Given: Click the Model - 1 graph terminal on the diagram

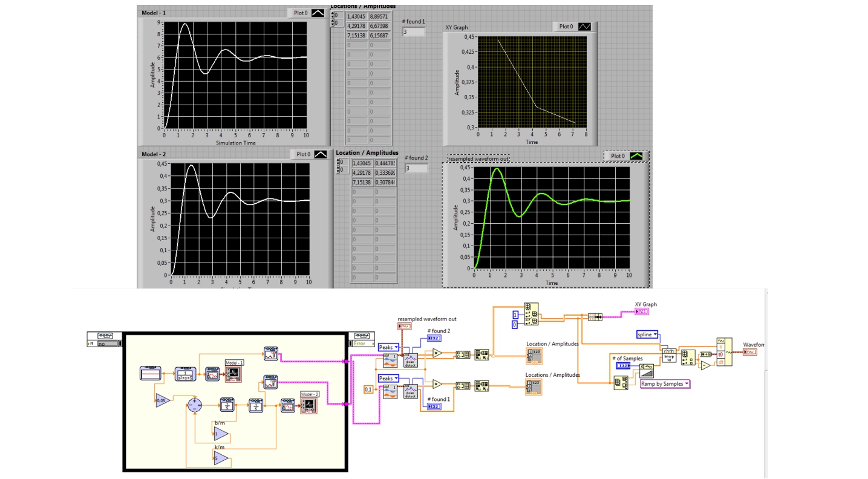Looking at the screenshot, I should (234, 374).
